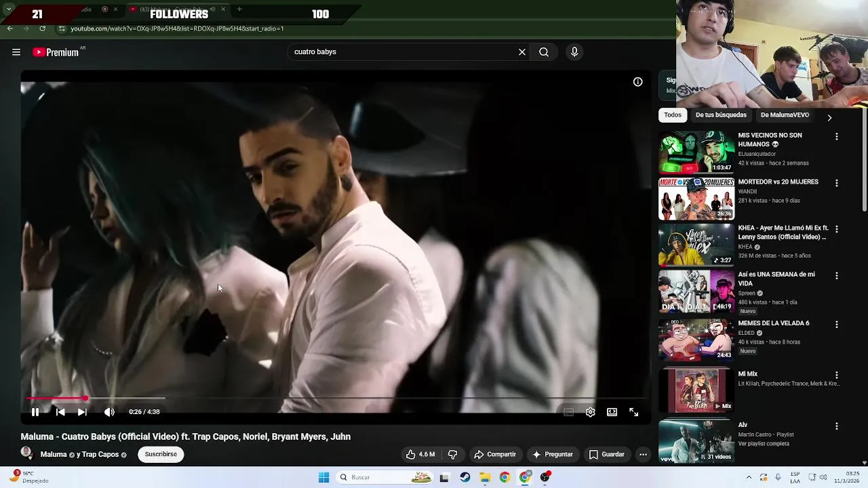This screenshot has width=868, height=488.
Task: Show hidden system tray icons chevron
Action: pyautogui.click(x=749, y=477)
